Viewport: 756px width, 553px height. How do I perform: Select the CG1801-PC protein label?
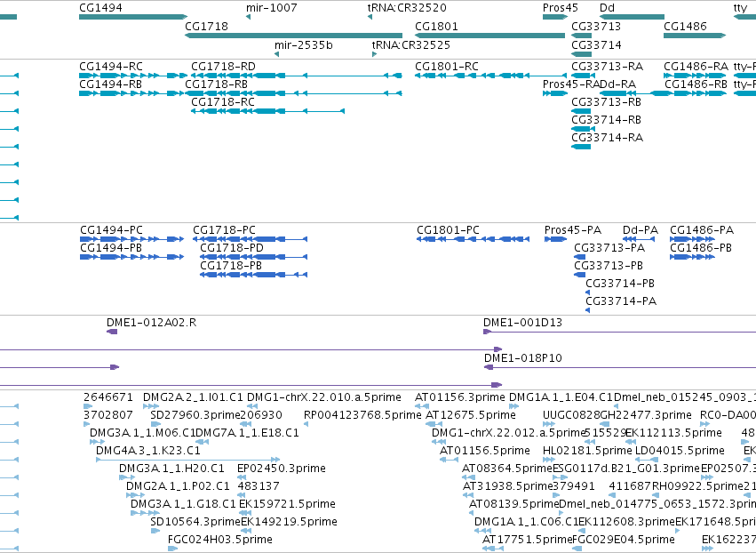(449, 229)
